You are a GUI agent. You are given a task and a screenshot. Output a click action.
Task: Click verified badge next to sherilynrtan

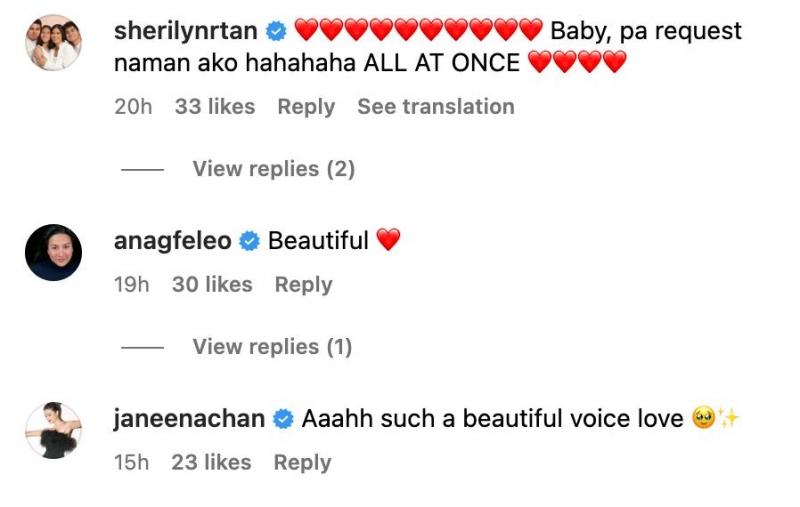point(276,31)
